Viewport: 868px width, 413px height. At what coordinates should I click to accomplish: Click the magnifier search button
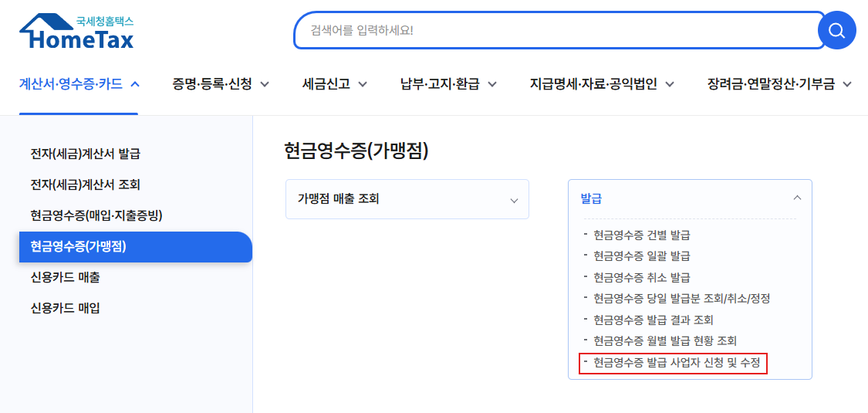[836, 30]
